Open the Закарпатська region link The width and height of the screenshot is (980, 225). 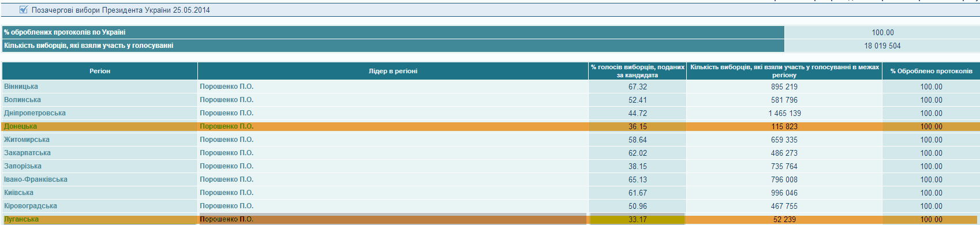point(27,153)
